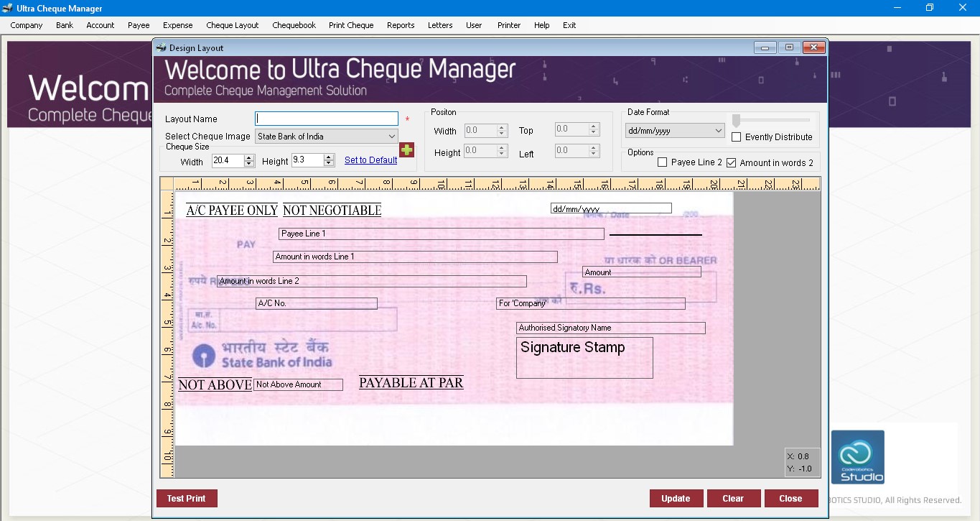Select the Payee Line 1 field on cheque

(442, 234)
